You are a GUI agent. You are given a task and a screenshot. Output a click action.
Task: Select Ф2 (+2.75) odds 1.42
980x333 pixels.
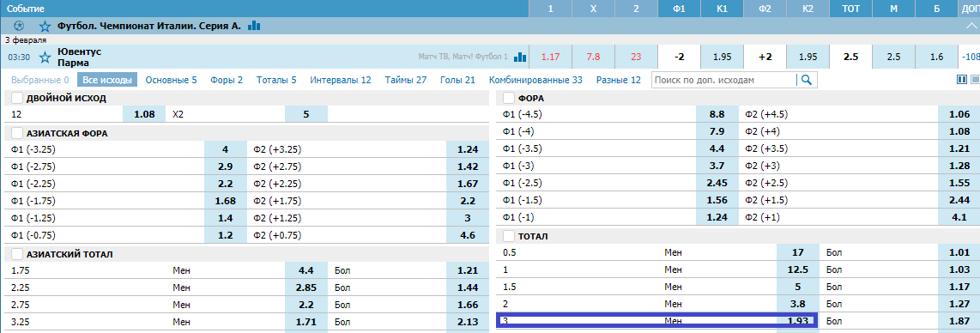(469, 167)
